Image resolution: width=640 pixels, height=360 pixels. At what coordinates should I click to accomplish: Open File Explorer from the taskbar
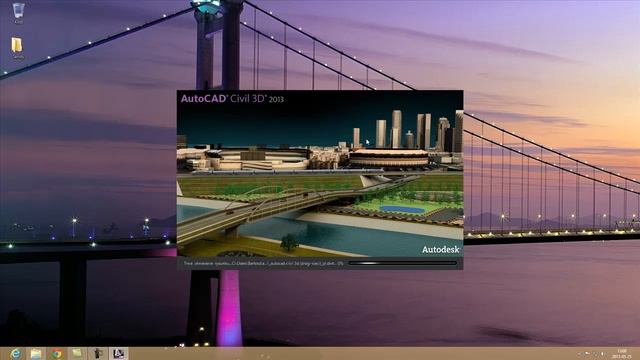[x=36, y=353]
